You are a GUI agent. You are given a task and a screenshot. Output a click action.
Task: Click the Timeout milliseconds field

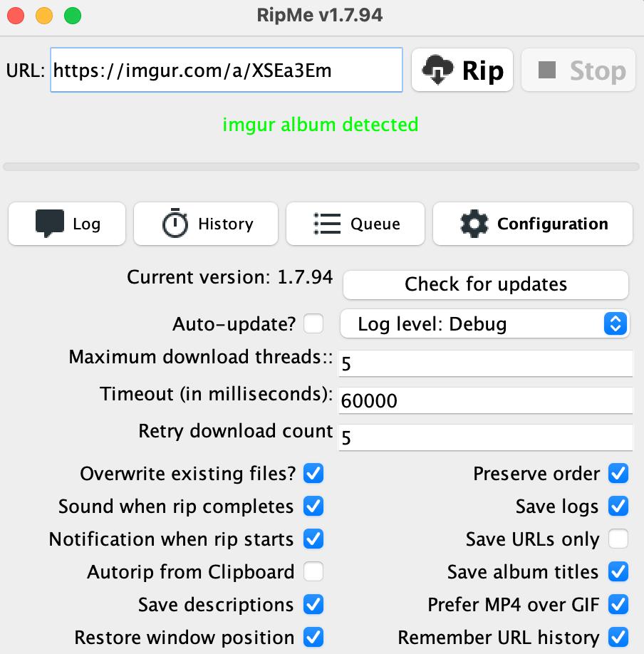point(486,400)
